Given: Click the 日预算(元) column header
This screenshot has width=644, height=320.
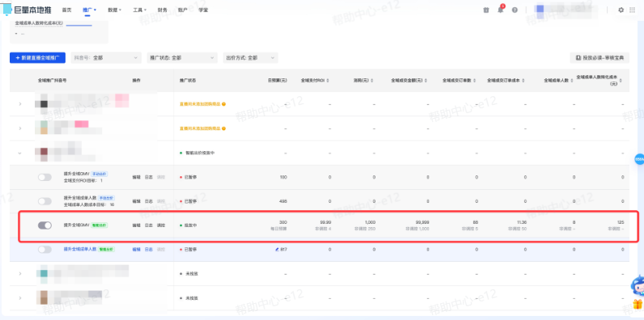Looking at the screenshot, I should click(x=278, y=81).
